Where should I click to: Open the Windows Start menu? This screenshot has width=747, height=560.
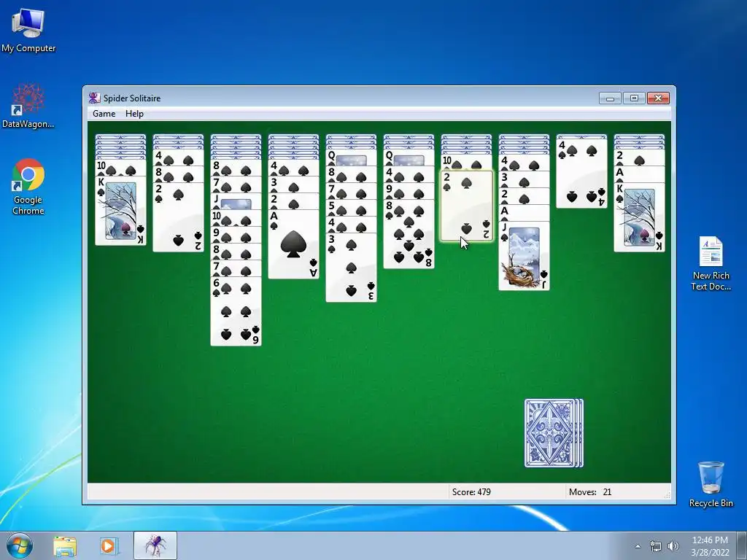point(20,545)
